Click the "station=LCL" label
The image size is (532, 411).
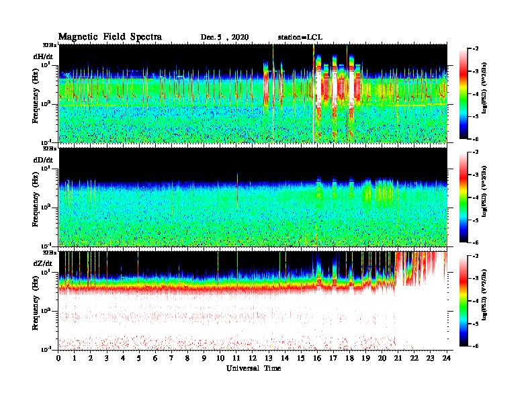coord(300,38)
